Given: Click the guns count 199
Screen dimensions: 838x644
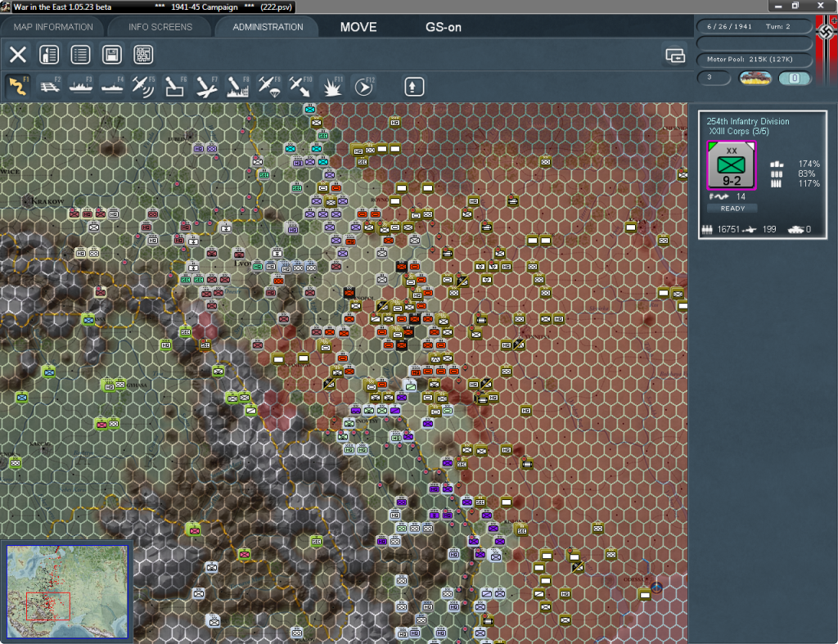Looking at the screenshot, I should tap(769, 229).
